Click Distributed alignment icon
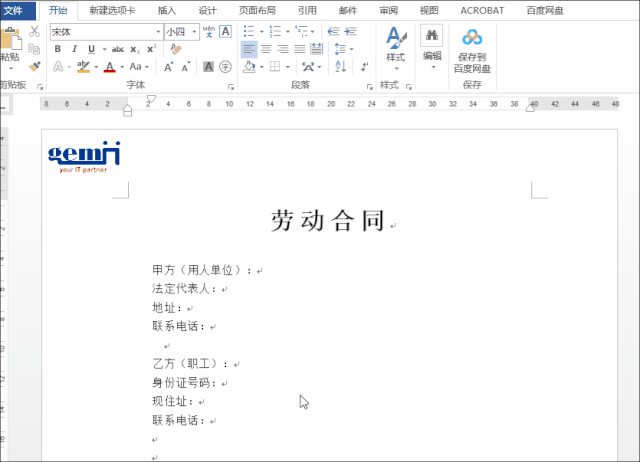The width and height of the screenshot is (640, 462). click(316, 49)
